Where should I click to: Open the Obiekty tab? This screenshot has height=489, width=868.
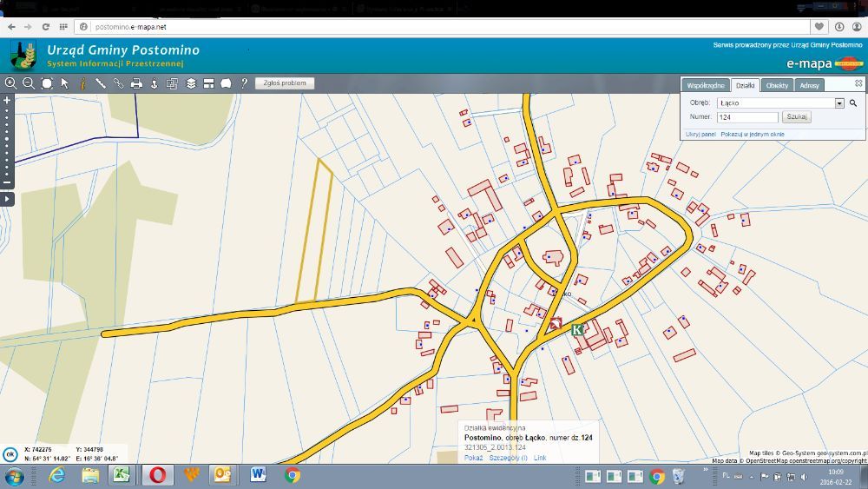click(777, 85)
